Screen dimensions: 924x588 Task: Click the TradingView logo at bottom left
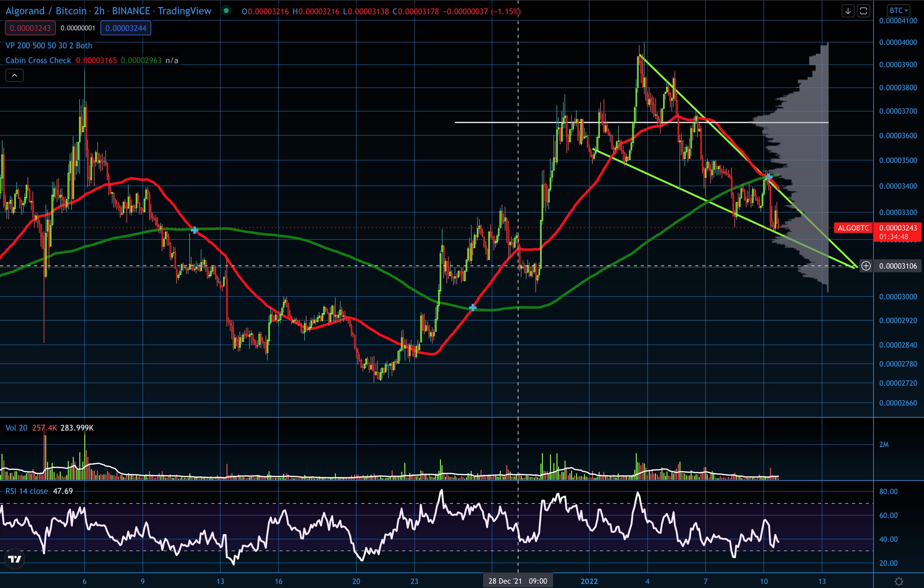click(15, 559)
